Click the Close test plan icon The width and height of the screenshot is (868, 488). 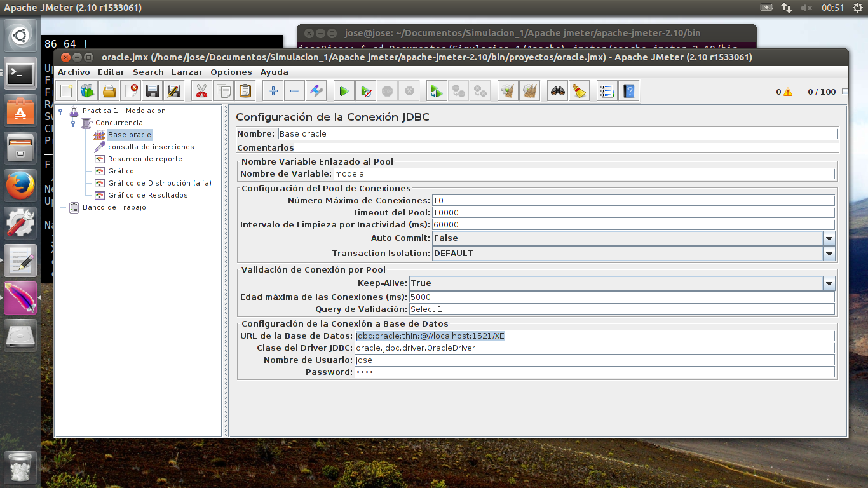(x=131, y=91)
